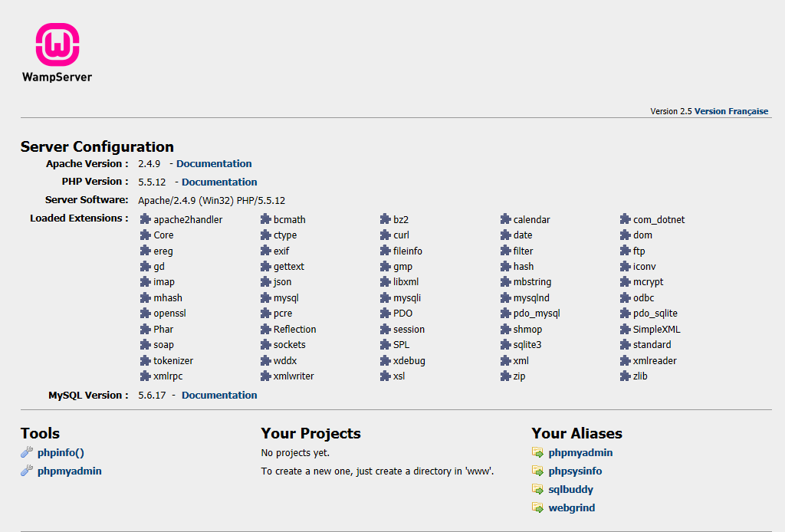Click the puzzle icon next to mysqli

click(385, 297)
